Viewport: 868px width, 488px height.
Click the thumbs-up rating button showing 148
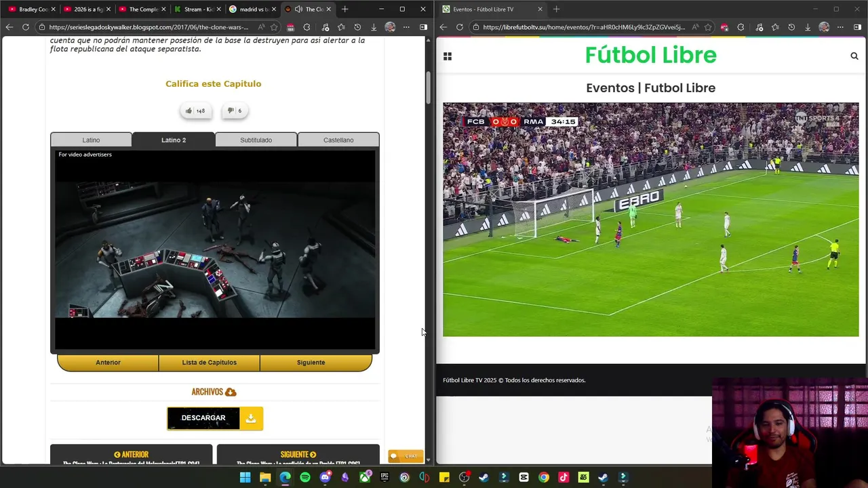pos(195,110)
